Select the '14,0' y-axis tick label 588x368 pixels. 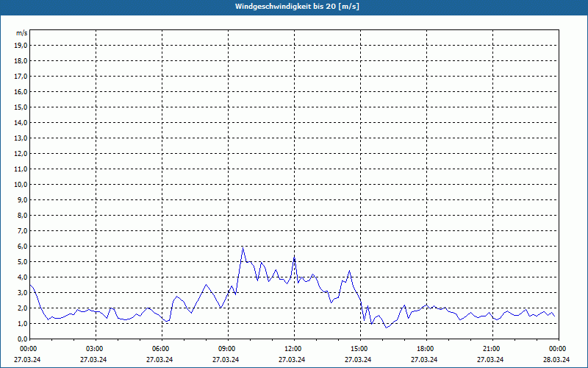pyautogui.click(x=21, y=122)
